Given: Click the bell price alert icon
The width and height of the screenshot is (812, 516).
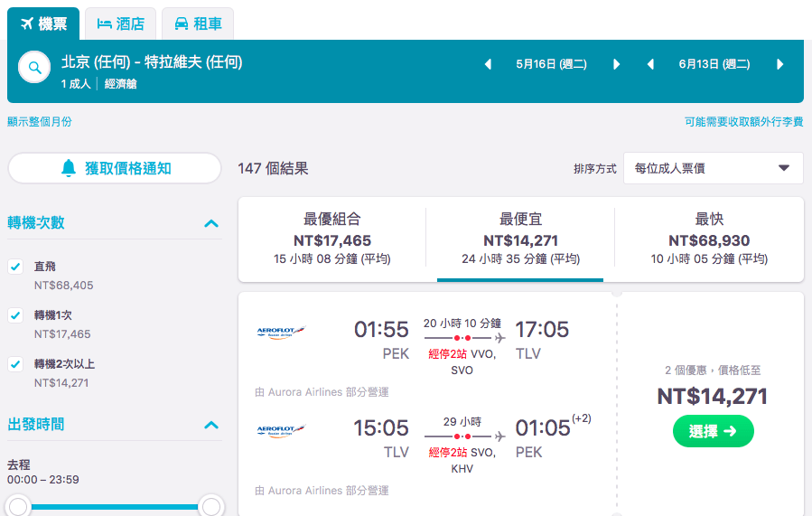Looking at the screenshot, I should click(x=69, y=168).
